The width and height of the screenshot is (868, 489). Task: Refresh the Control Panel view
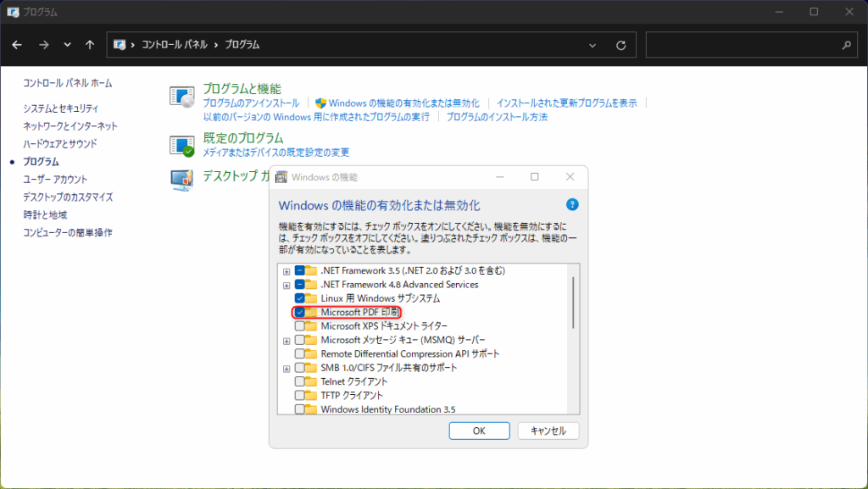(x=620, y=46)
